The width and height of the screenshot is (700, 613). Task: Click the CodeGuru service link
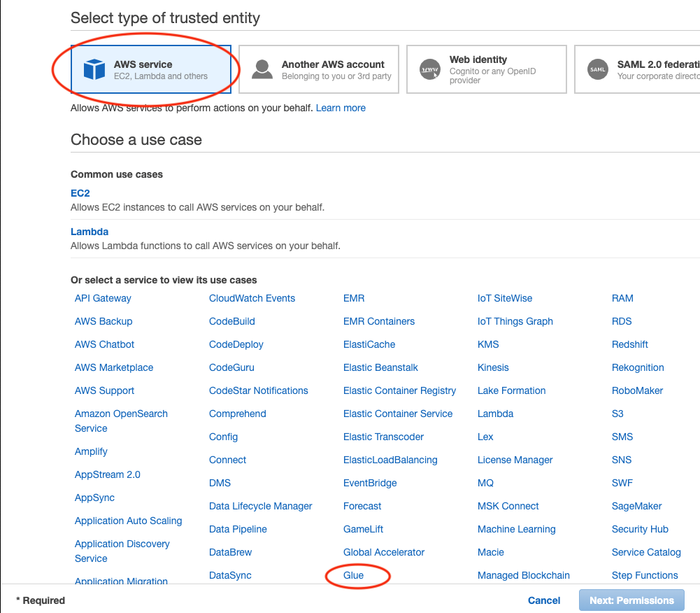click(x=231, y=367)
